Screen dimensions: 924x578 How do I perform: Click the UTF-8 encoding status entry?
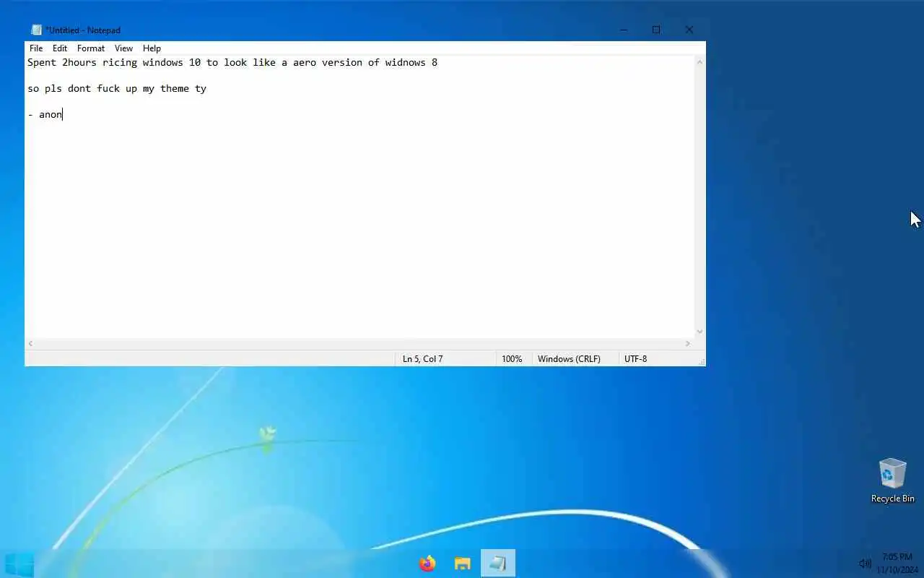(x=635, y=359)
